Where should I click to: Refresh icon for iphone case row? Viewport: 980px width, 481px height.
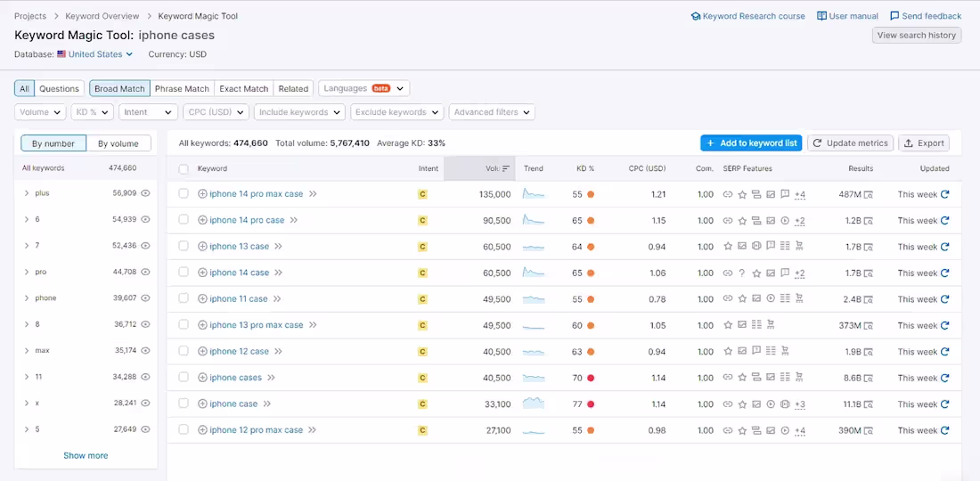944,404
